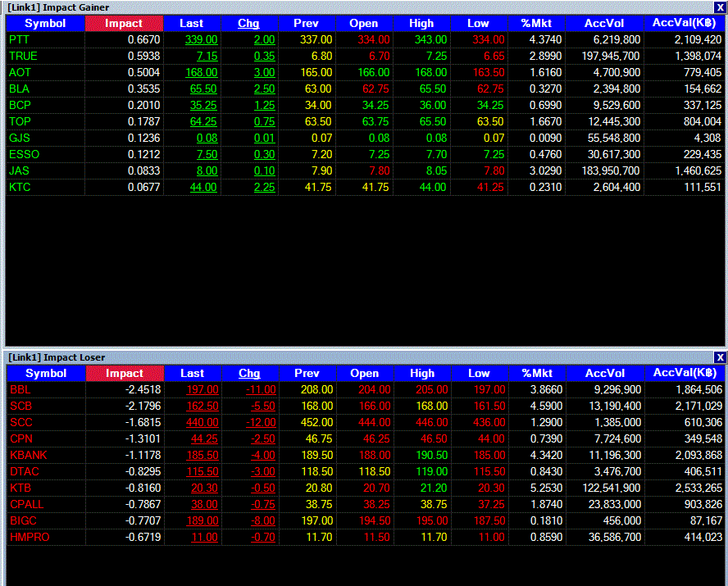Viewport: 728px width, 586px height.
Task: Open ESSO last price link 7.50
Action: pyautogui.click(x=207, y=155)
